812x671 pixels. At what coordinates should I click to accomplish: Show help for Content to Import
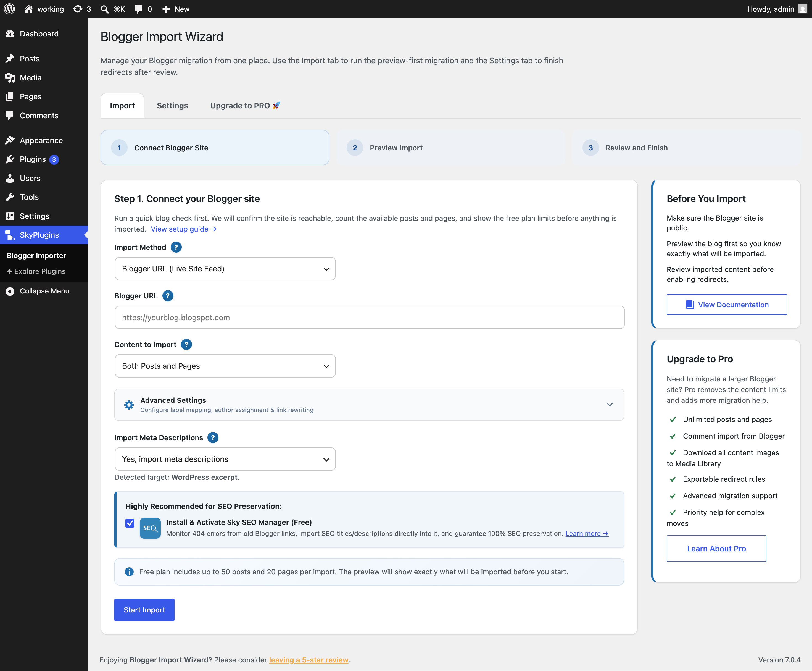coord(186,344)
